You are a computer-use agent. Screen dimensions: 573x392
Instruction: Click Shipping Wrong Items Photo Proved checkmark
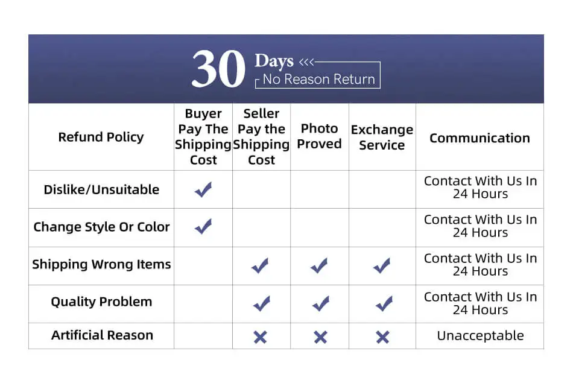point(319,265)
